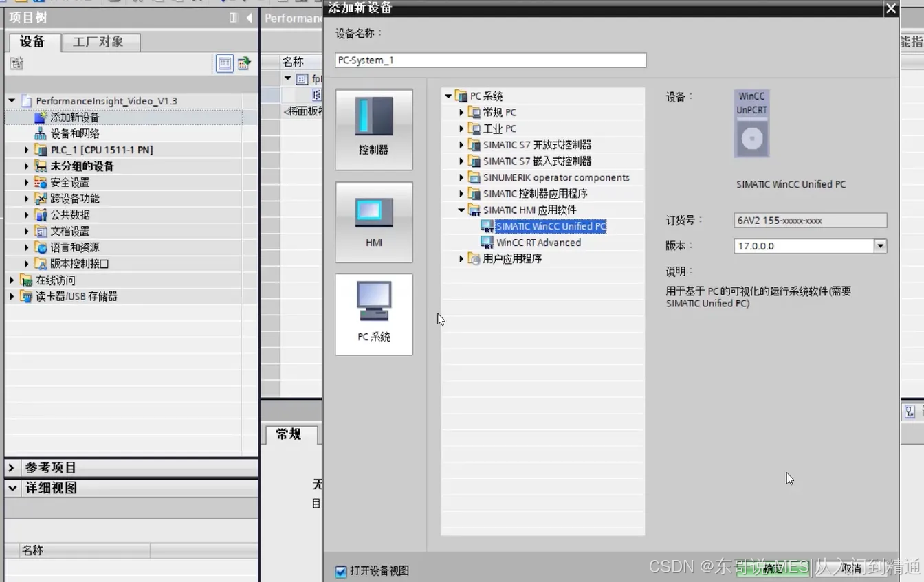Viewport: 924px width, 582px height.
Task: Open the 版本 version dropdown
Action: pos(880,246)
